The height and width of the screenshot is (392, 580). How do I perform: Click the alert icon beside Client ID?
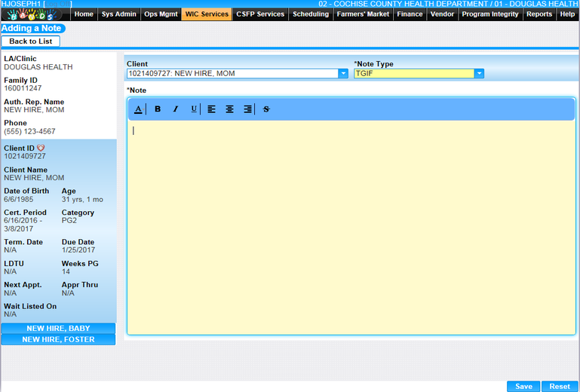pos(41,148)
